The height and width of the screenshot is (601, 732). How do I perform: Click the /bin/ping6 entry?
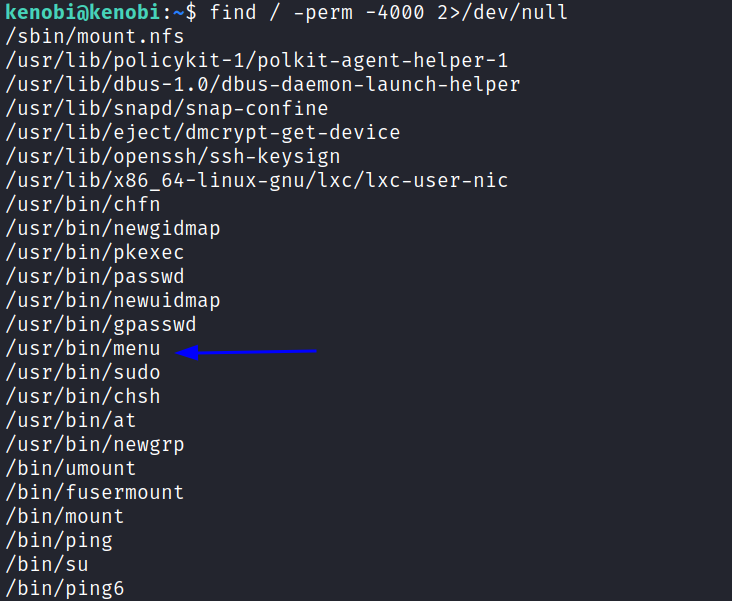pos(65,589)
